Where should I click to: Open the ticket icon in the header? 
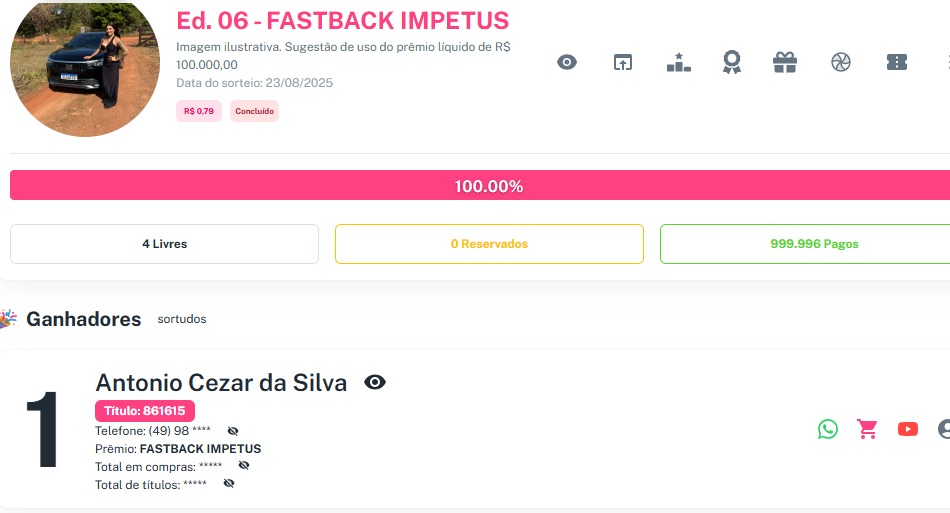coord(897,63)
